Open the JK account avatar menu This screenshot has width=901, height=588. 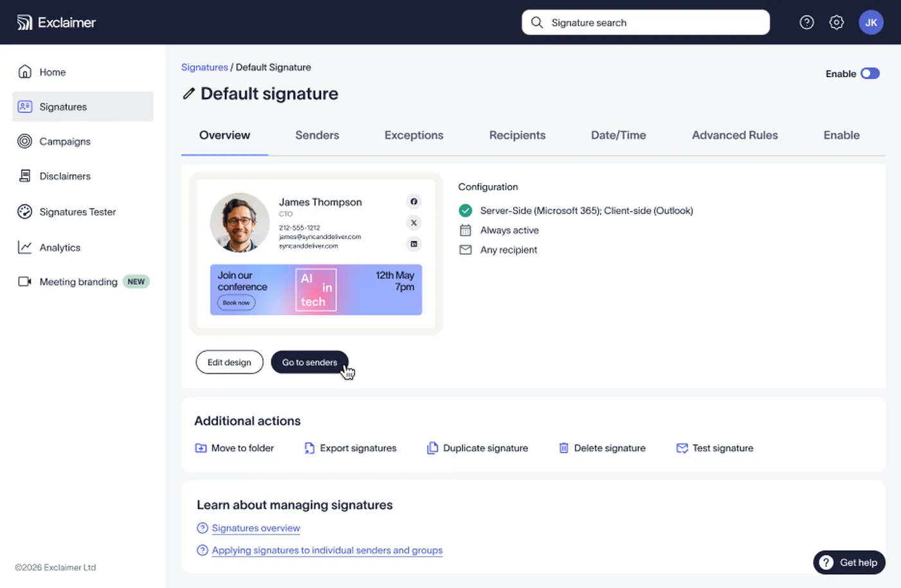(x=871, y=22)
